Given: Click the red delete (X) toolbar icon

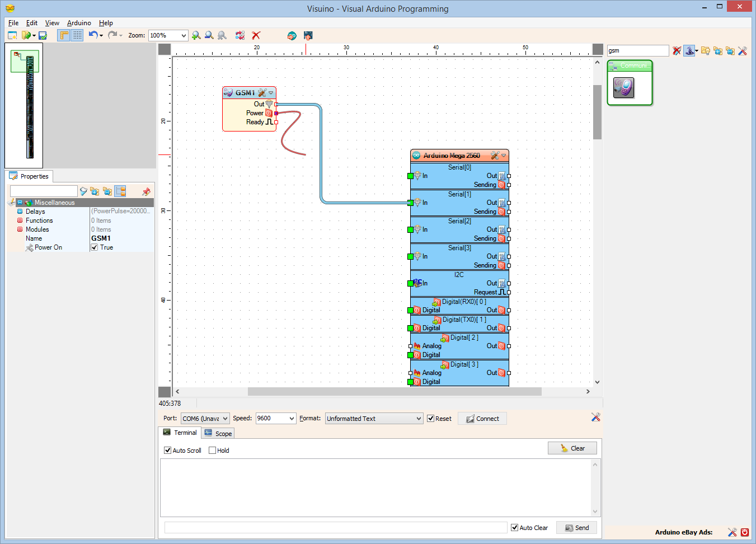Looking at the screenshot, I should [x=256, y=35].
